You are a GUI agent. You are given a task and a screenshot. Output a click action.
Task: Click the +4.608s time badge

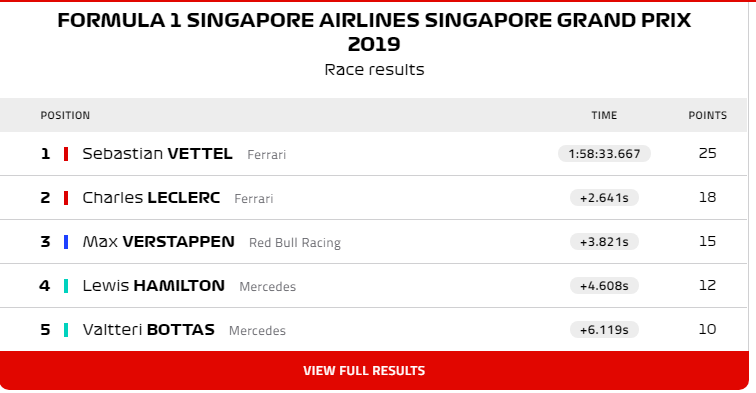(604, 286)
